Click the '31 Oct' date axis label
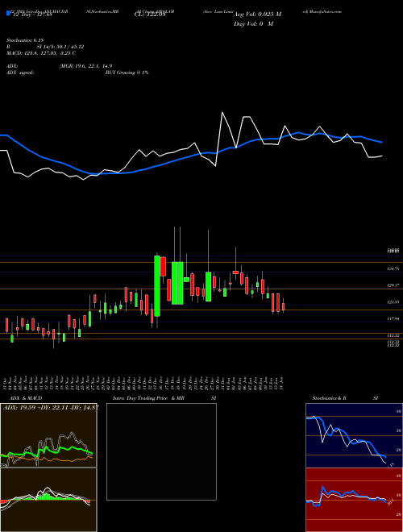403x532 pixels. click(x=6, y=383)
